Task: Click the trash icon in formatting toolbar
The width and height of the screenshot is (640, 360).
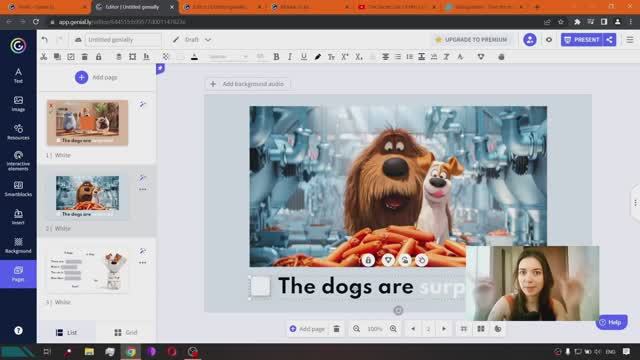Action: [84, 57]
